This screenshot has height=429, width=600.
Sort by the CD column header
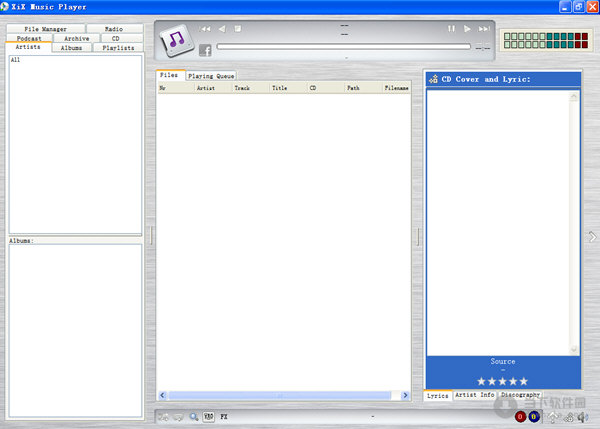326,88
